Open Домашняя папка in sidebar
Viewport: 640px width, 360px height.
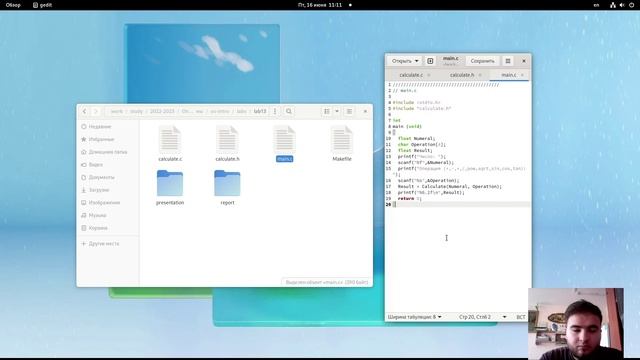pos(108,152)
